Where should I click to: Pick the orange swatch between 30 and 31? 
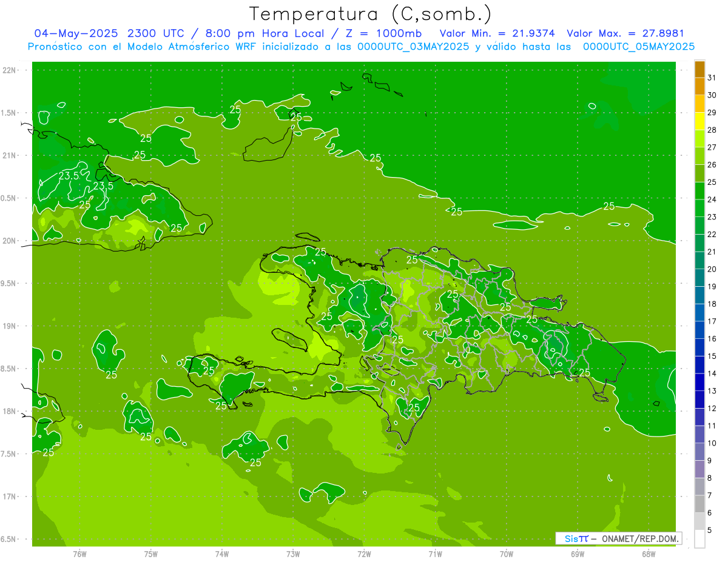(699, 87)
